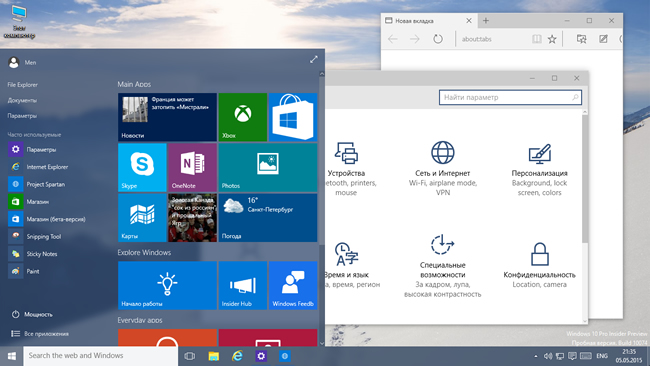Launch Project Spartan from Start list

(36, 184)
